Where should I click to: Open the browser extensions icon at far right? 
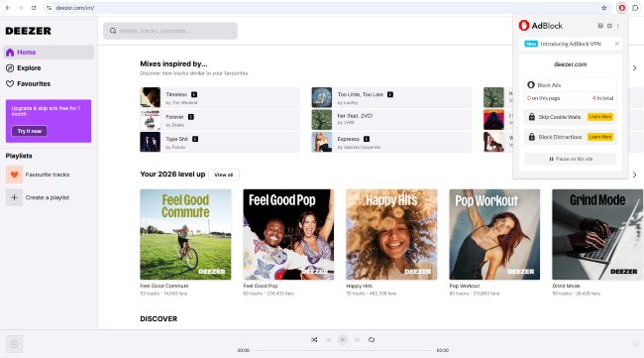[635, 8]
